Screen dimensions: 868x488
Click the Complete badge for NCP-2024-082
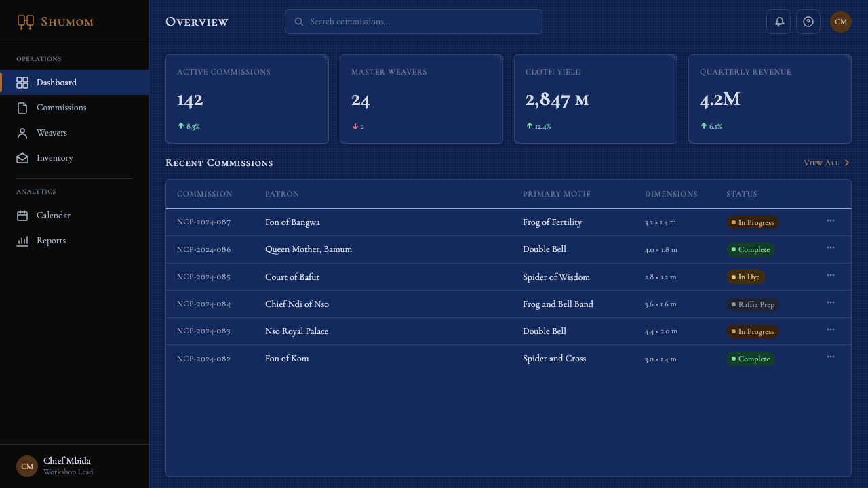click(x=751, y=359)
